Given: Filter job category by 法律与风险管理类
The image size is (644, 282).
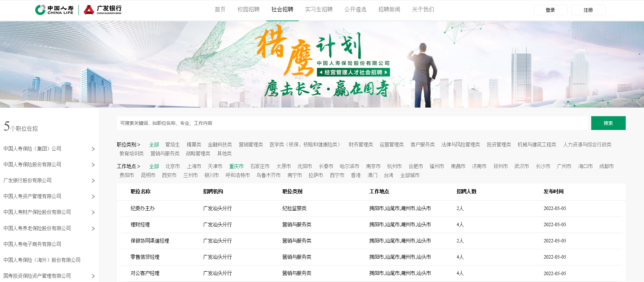Looking at the screenshot, I should [x=460, y=144].
